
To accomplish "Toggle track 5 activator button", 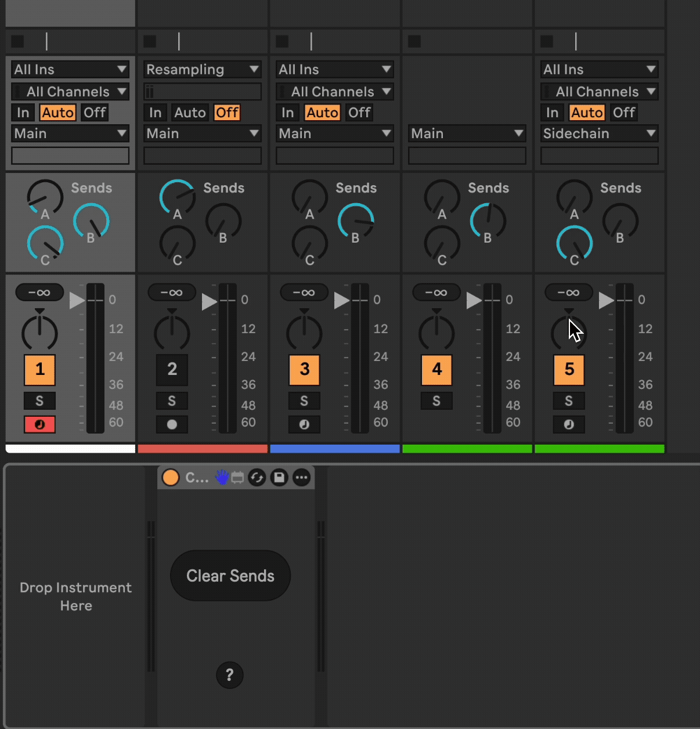I will pos(569,370).
